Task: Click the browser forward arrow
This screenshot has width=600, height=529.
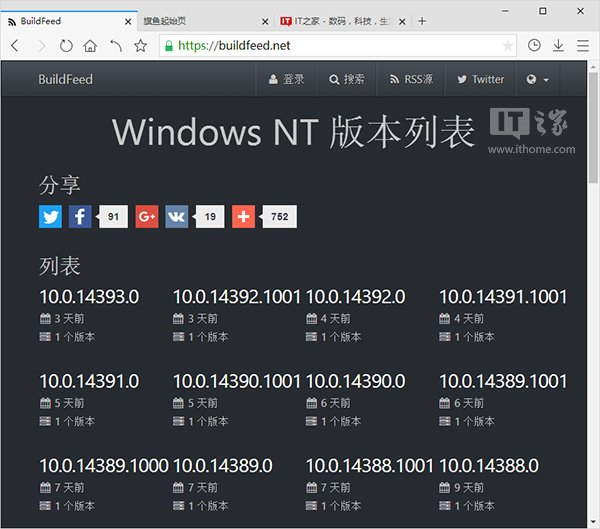Action: coord(41,46)
